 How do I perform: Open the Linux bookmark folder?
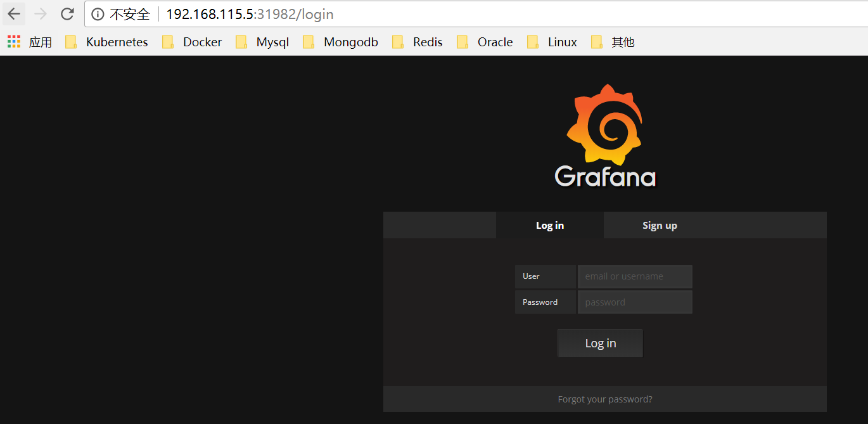552,42
